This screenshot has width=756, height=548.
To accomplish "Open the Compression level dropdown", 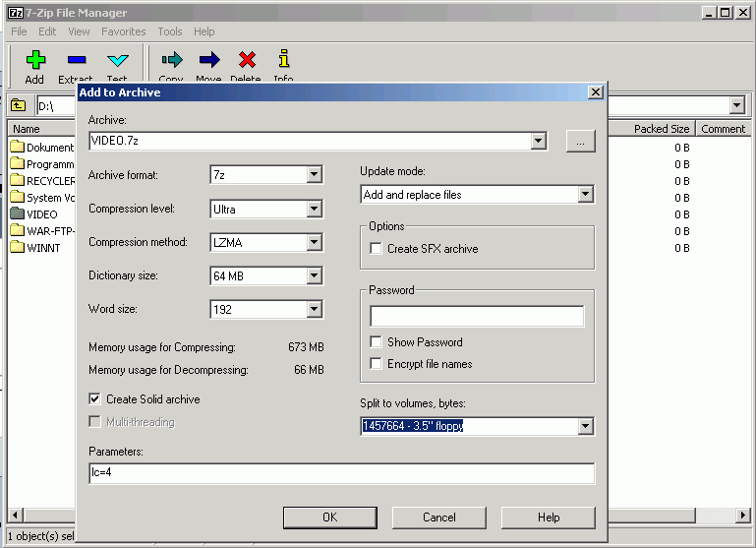I will (314, 209).
